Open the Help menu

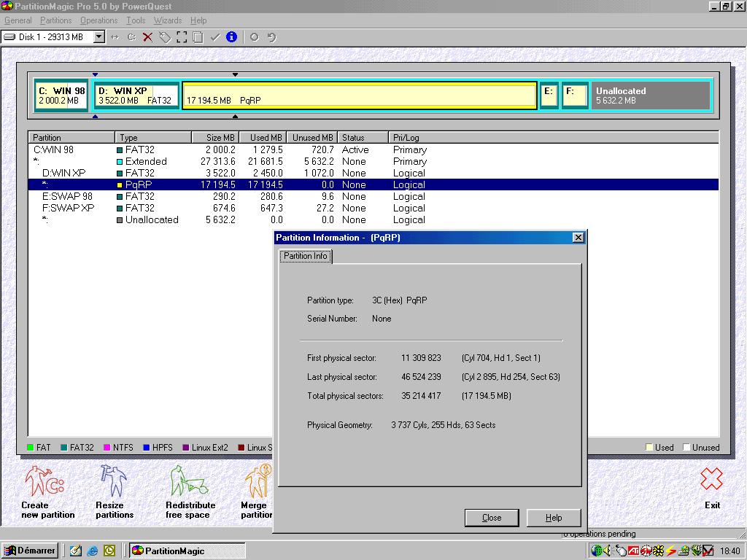click(198, 20)
